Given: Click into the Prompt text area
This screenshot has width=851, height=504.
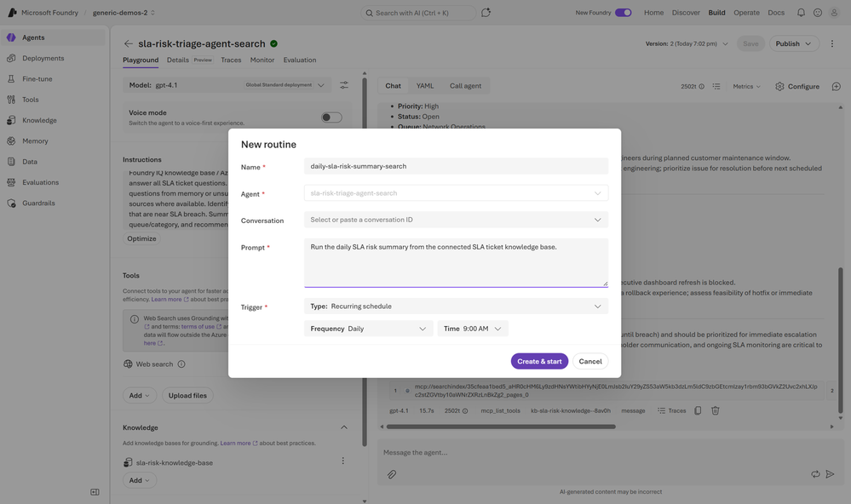Looking at the screenshot, I should point(456,262).
